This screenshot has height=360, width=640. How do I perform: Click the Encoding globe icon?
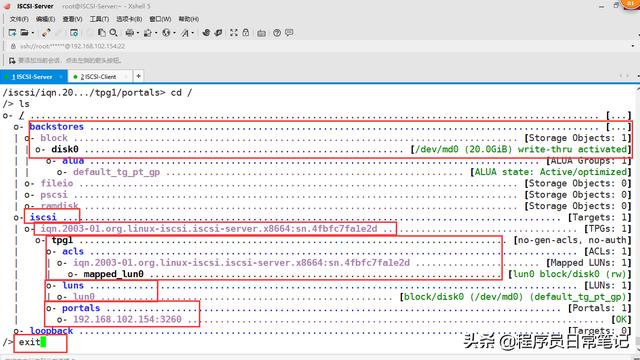coord(166,33)
